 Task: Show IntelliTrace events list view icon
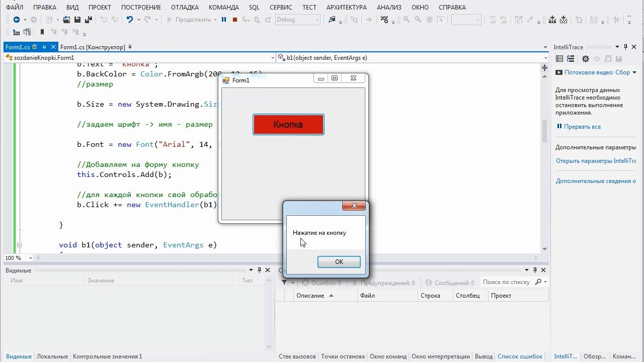(x=559, y=59)
